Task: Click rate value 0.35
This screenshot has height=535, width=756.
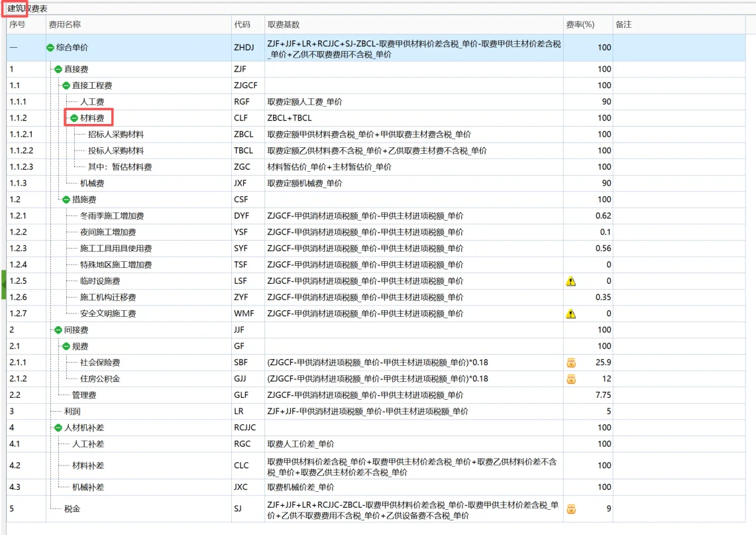Action: coord(603,297)
